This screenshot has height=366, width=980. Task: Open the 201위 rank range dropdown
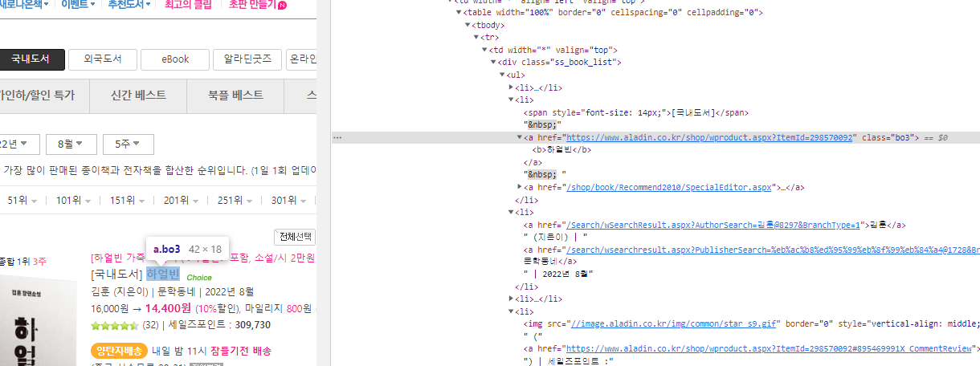coord(180,200)
